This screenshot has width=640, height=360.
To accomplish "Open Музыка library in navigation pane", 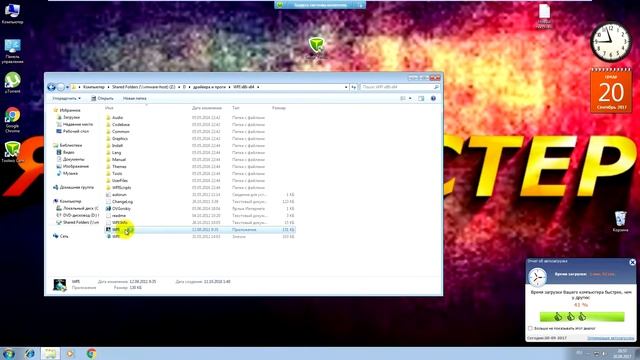I will click(70, 173).
